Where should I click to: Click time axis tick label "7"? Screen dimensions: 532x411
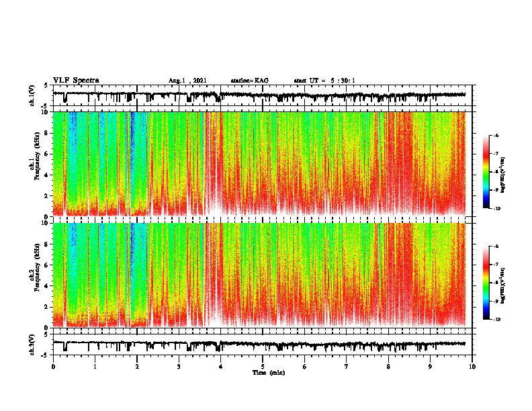347,367
